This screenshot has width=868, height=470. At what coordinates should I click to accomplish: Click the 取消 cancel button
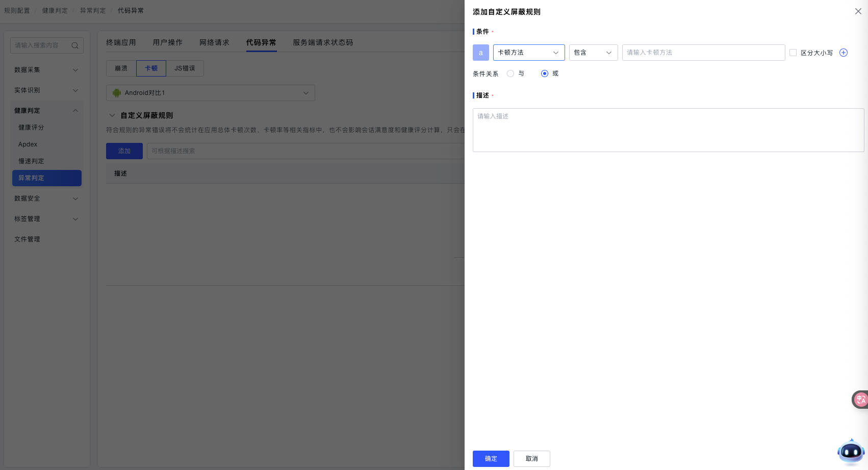531,459
